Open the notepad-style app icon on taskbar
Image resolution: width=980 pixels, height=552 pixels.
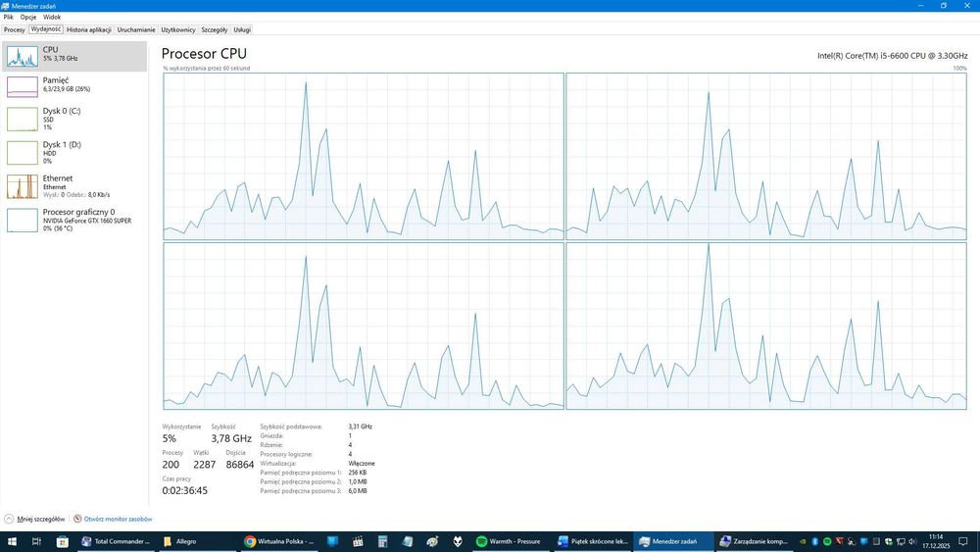tap(408, 541)
